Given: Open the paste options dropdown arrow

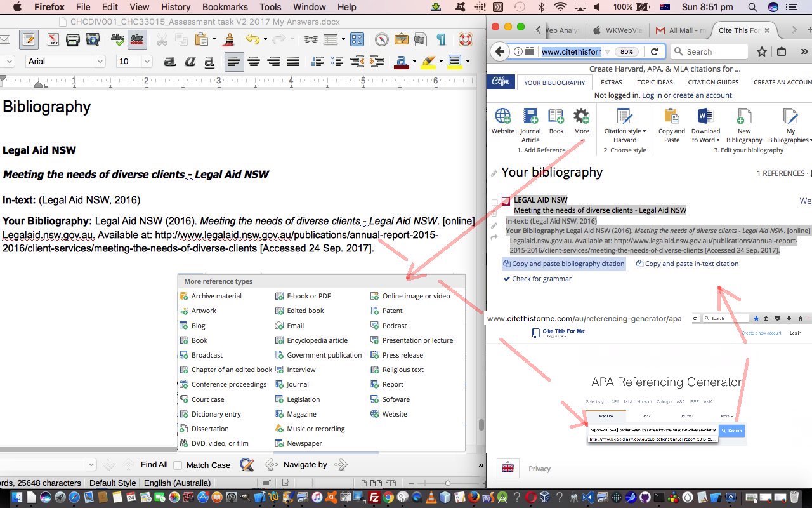Looking at the screenshot, I should tap(214, 39).
